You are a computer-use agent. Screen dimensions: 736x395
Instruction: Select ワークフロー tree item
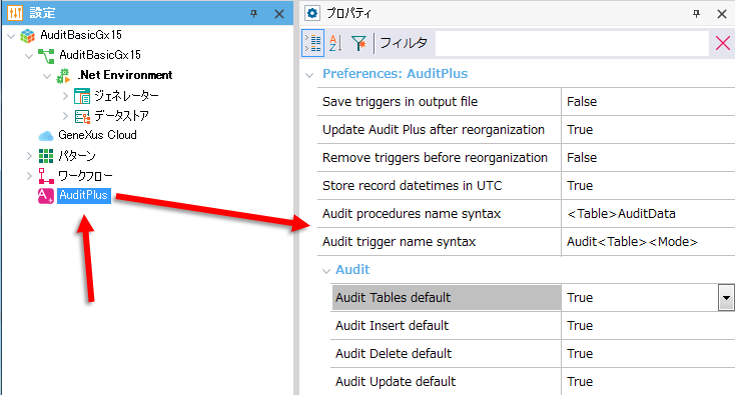coord(85,176)
